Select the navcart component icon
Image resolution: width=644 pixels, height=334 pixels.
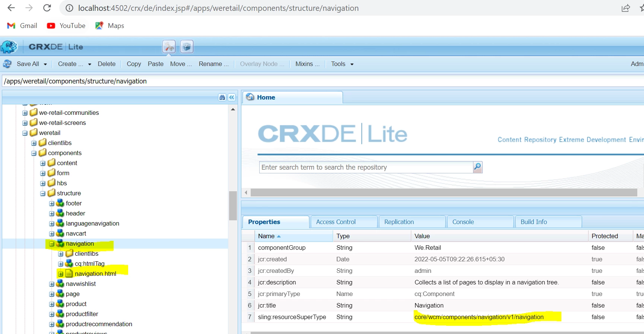point(60,233)
